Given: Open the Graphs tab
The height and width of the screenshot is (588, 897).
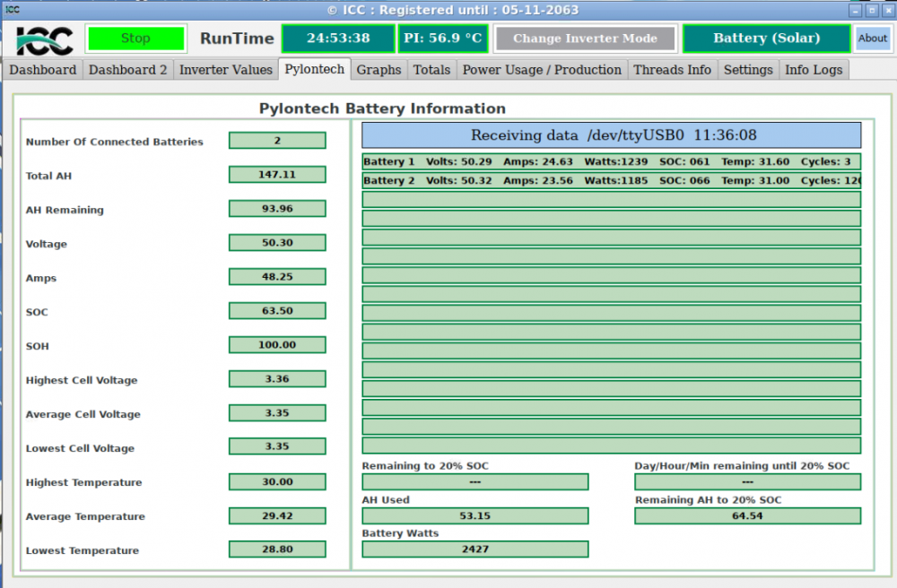Looking at the screenshot, I should pos(379,70).
